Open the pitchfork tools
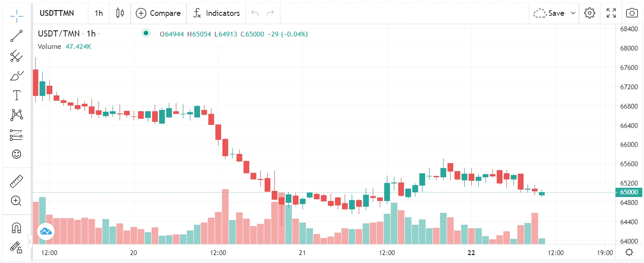The height and width of the screenshot is (263, 644). 16,56
